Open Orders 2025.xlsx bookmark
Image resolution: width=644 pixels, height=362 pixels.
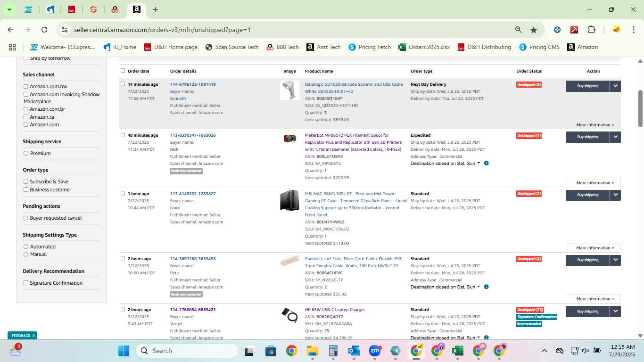pyautogui.click(x=424, y=47)
